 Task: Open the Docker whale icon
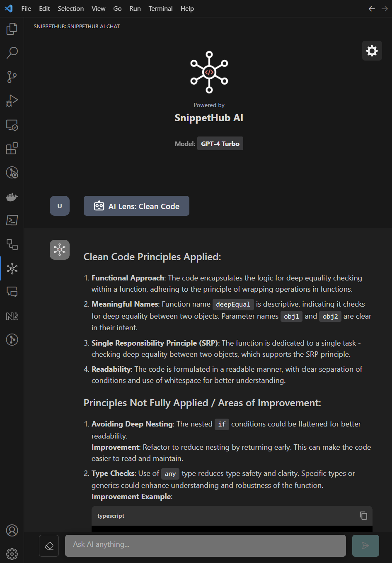coord(12,197)
